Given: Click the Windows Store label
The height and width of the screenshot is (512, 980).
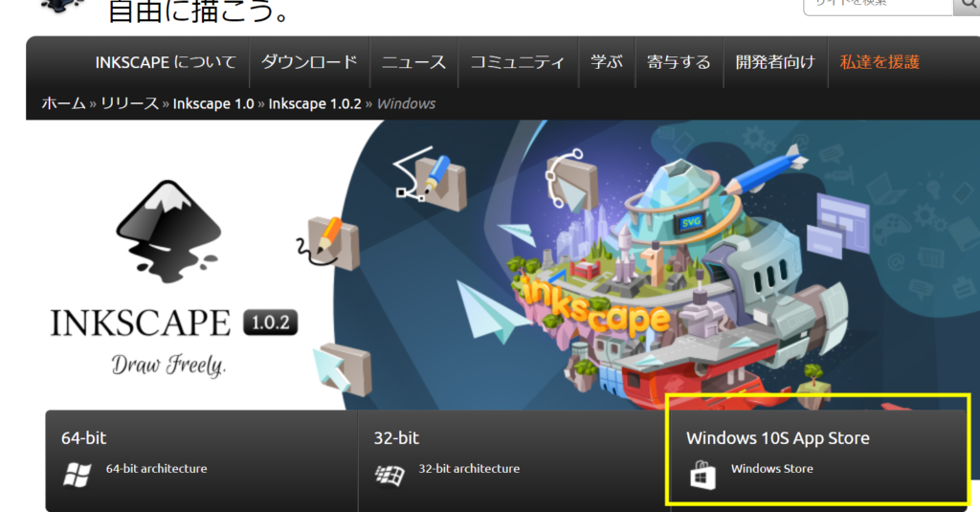Looking at the screenshot, I should point(772,469).
